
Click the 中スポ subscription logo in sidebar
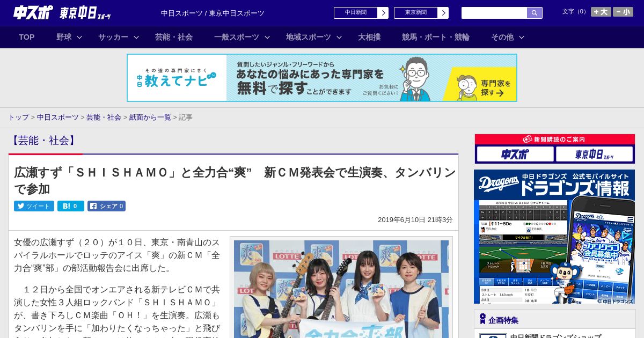click(515, 155)
